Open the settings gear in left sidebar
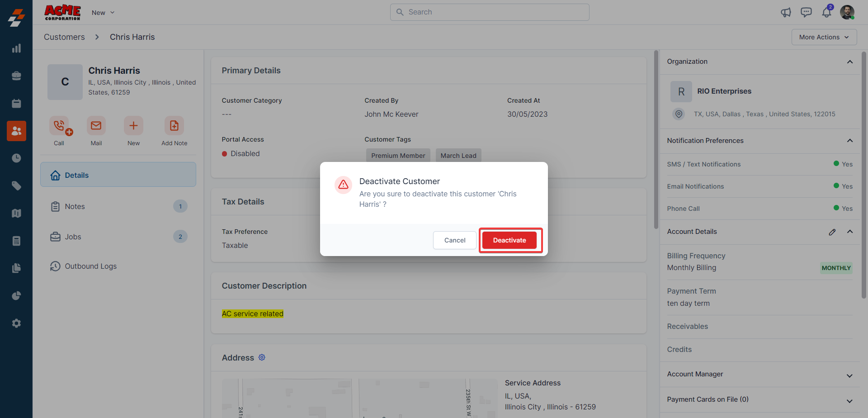868x418 pixels. [x=16, y=323]
